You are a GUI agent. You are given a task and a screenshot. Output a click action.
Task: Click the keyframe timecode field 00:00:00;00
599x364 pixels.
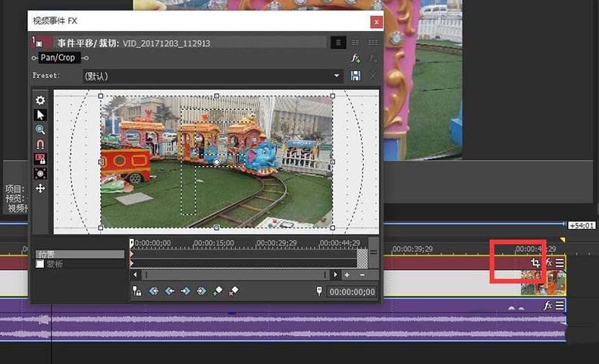352,292
